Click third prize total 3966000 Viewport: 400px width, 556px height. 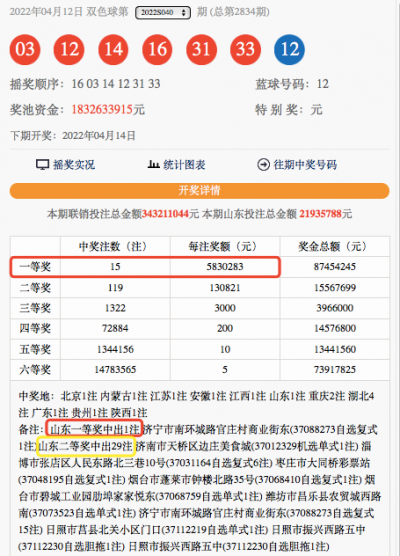pyautogui.click(x=335, y=308)
